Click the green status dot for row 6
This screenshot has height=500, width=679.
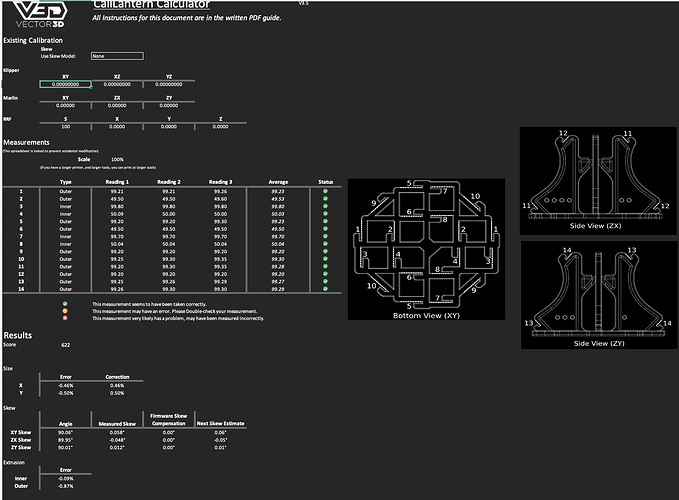325,229
